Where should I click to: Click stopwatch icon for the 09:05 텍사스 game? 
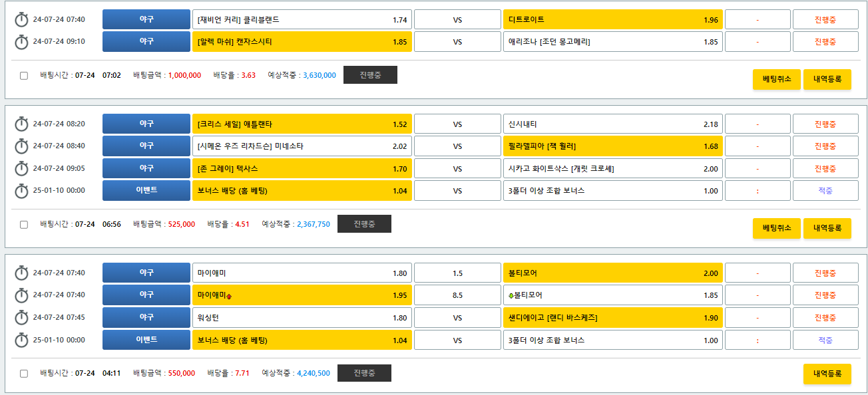pyautogui.click(x=21, y=169)
